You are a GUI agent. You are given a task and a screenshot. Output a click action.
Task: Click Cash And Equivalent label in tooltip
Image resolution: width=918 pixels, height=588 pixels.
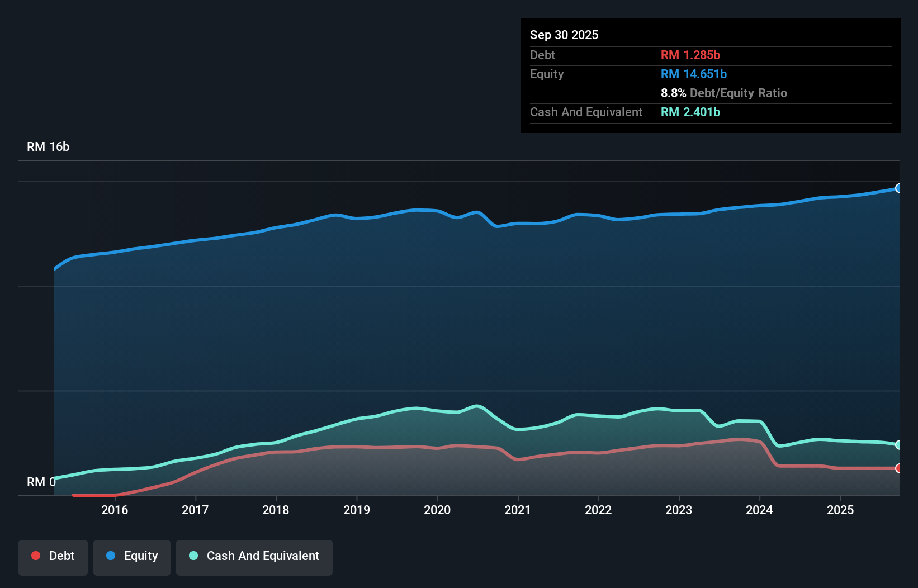coord(586,112)
